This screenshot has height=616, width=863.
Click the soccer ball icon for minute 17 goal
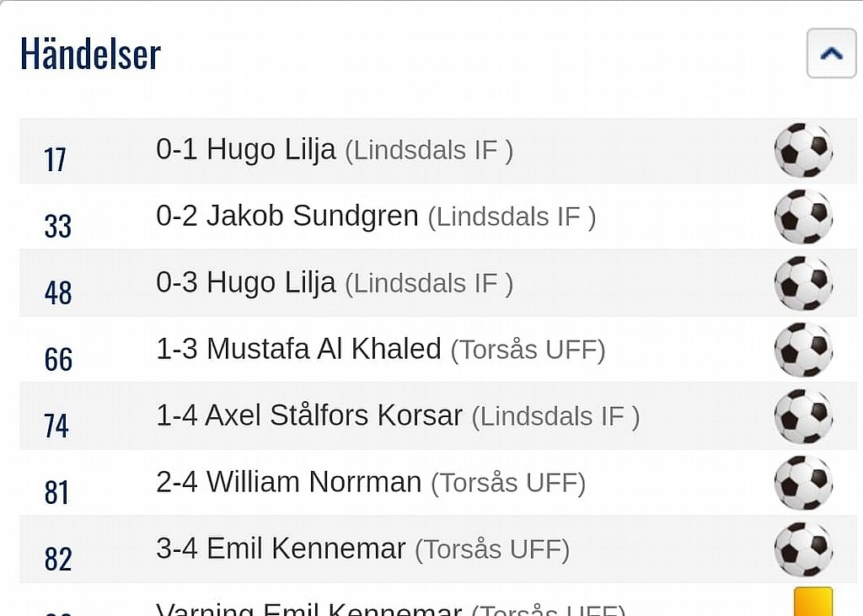(803, 150)
